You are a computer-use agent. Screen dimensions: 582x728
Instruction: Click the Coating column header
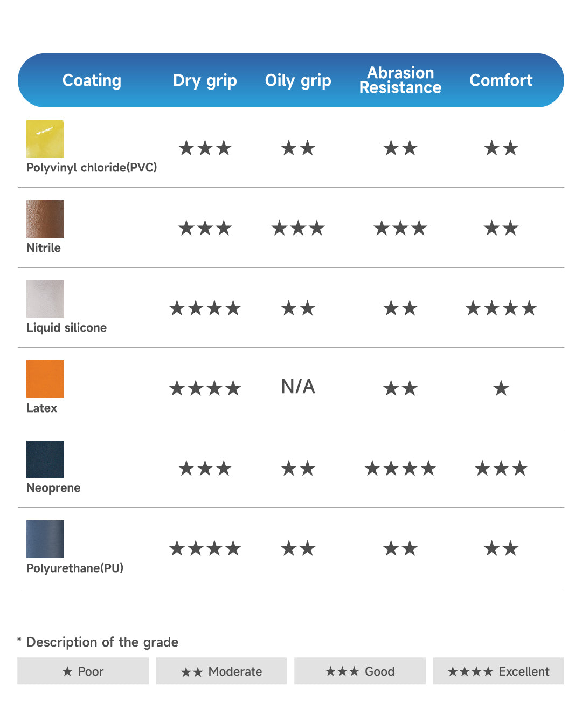(x=92, y=80)
